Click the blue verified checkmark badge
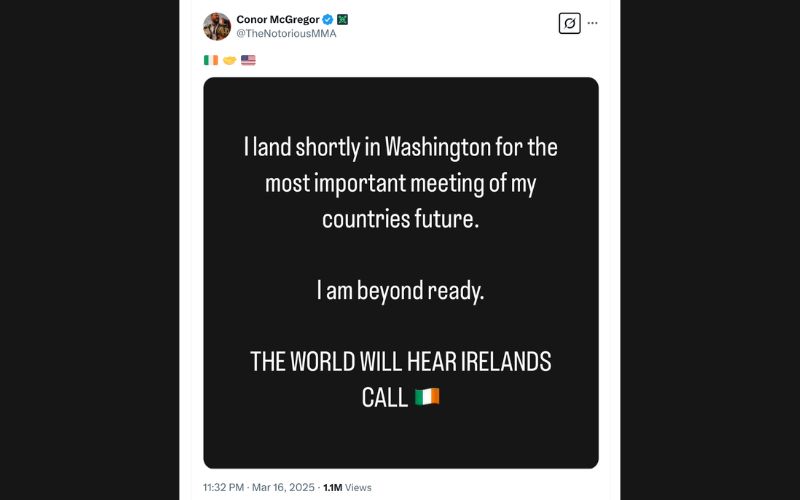Screen dimensions: 800x500 pyautogui.click(x=326, y=19)
